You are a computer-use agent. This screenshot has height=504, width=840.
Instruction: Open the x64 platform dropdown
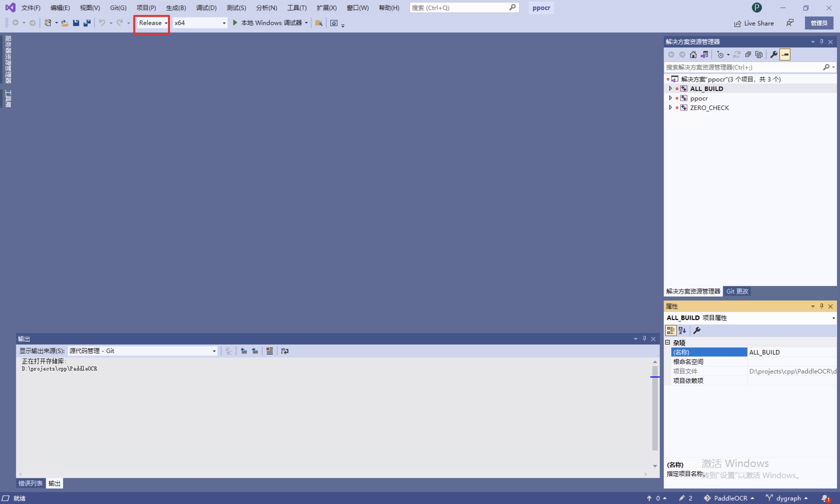(x=224, y=23)
